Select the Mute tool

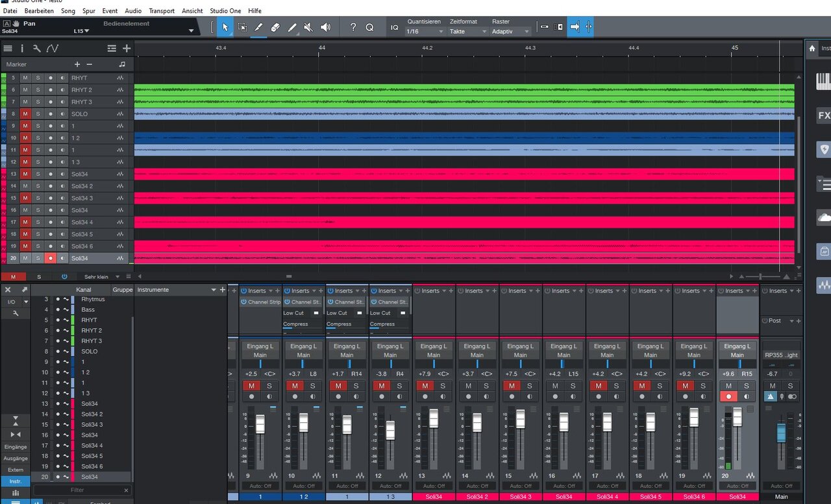(x=308, y=27)
